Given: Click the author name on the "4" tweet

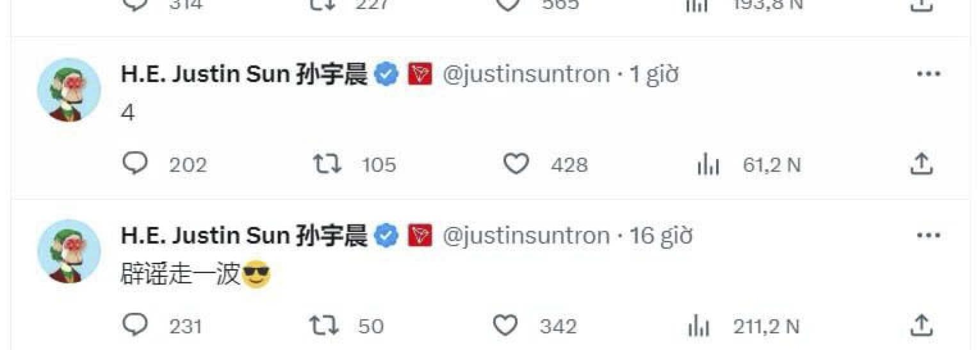Looking at the screenshot, I should (x=243, y=74).
